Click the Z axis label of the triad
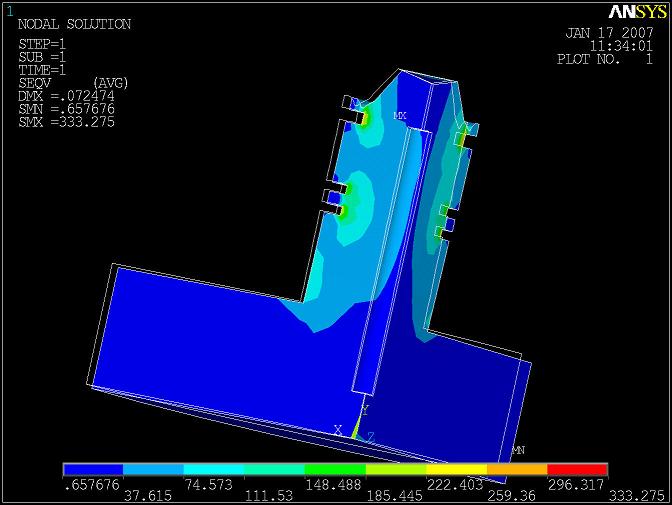 (370, 437)
